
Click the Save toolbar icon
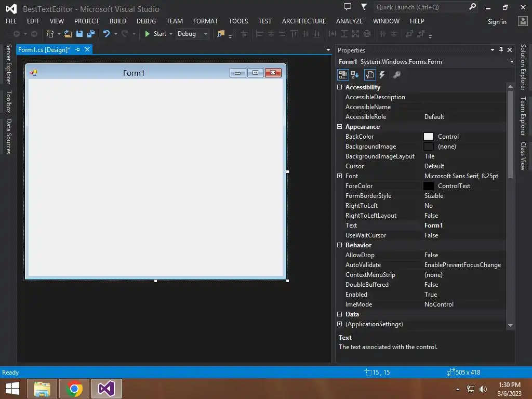[x=79, y=34]
